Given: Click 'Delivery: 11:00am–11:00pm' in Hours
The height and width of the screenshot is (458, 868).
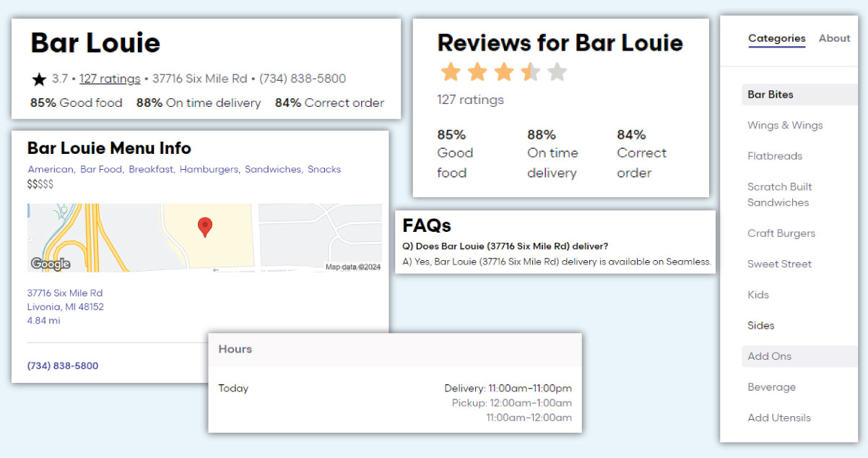Looking at the screenshot, I should (x=508, y=389).
